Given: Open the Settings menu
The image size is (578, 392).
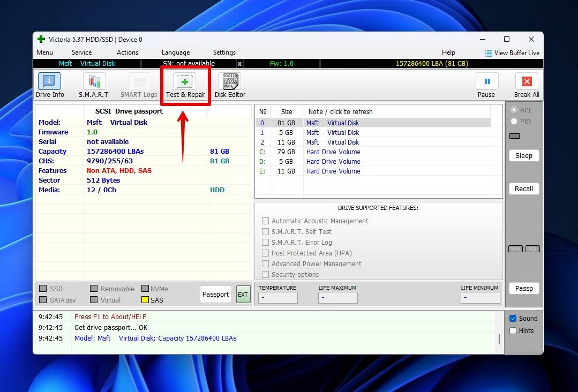Looking at the screenshot, I should click(224, 52).
